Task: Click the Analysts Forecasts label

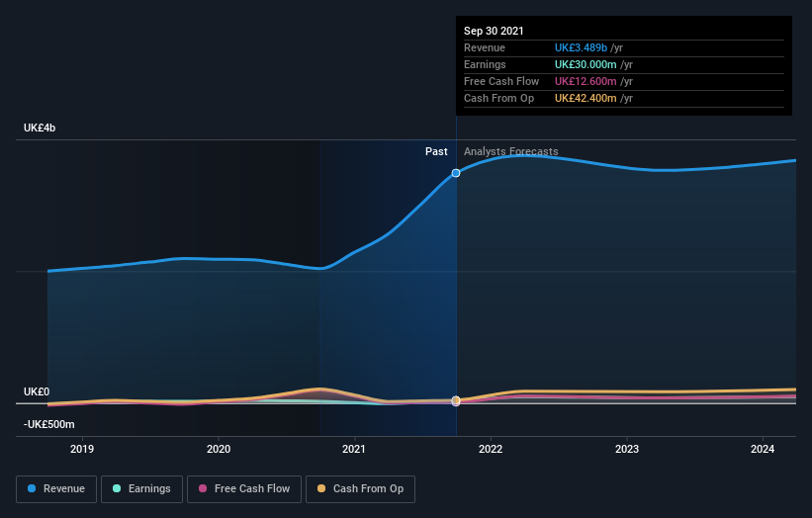Action: 511,151
